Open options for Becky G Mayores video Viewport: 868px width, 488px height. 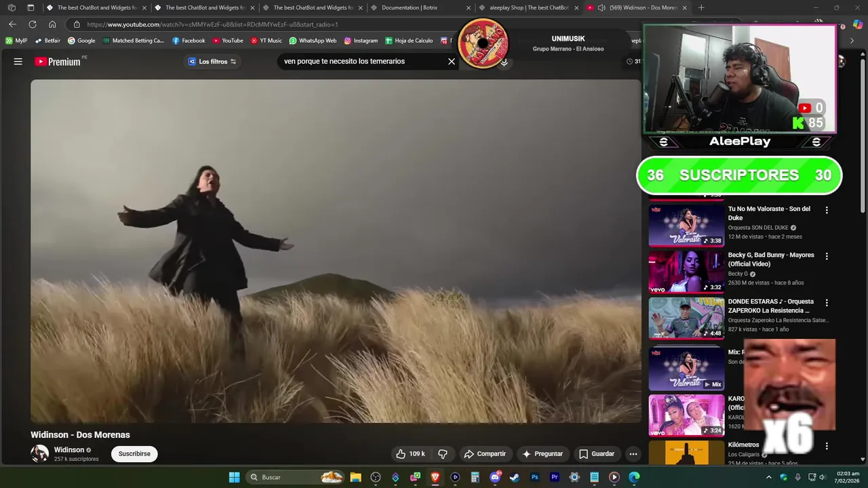point(827,256)
